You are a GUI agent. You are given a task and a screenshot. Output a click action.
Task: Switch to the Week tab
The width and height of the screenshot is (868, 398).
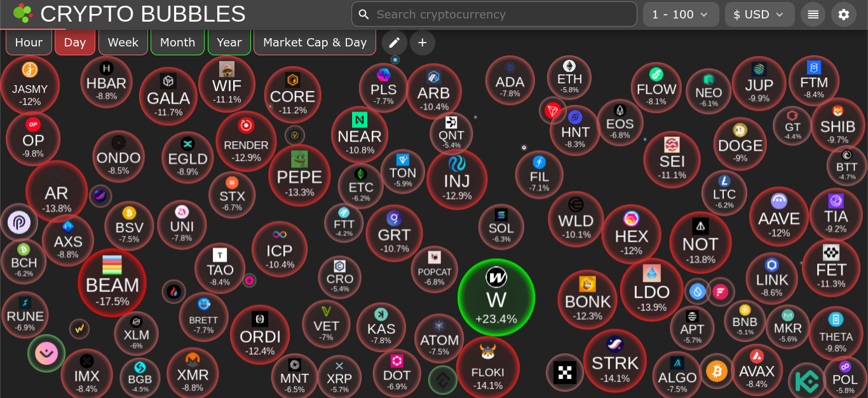(123, 43)
